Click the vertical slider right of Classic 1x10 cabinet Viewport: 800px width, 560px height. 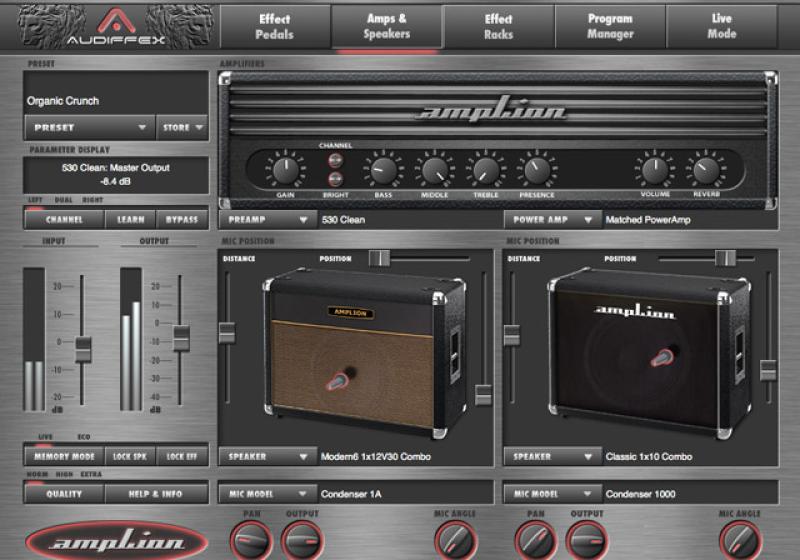(768, 370)
